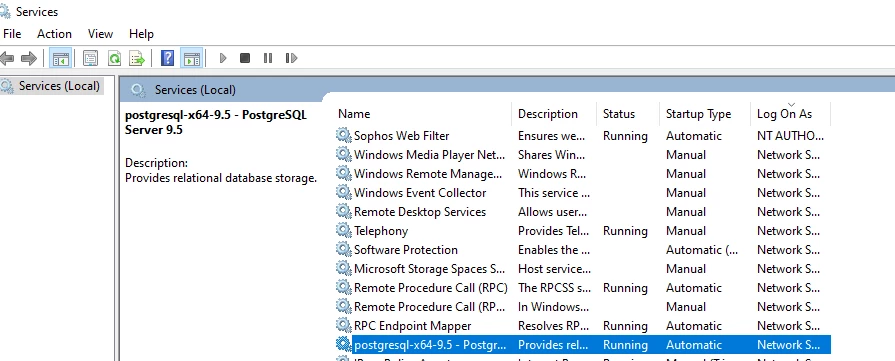This screenshot has height=361, width=895.
Task: Click 'Allows user...' description cell
Action: click(553, 212)
